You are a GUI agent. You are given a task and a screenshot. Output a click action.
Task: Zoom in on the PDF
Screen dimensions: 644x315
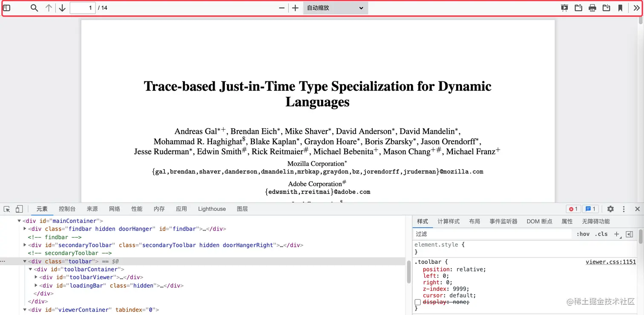tap(295, 8)
